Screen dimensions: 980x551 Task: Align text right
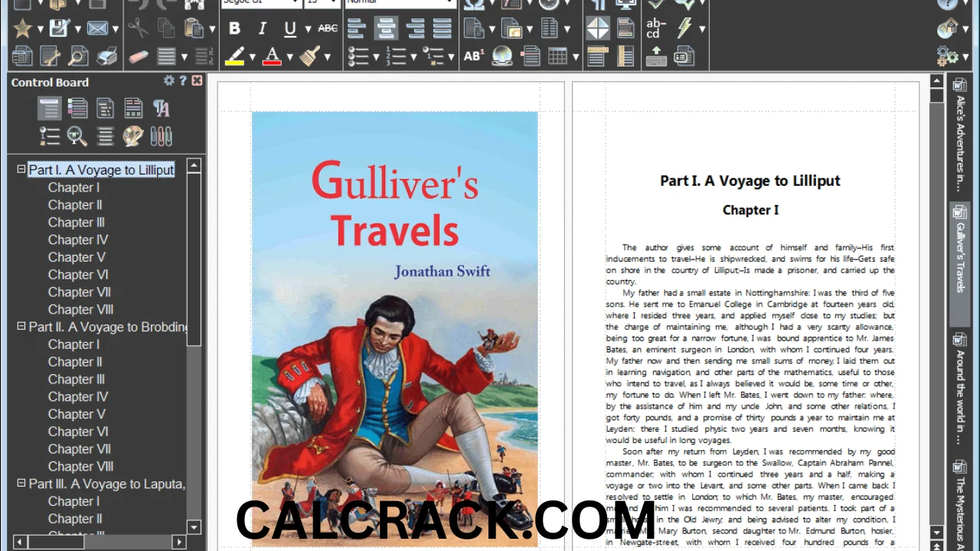[414, 29]
